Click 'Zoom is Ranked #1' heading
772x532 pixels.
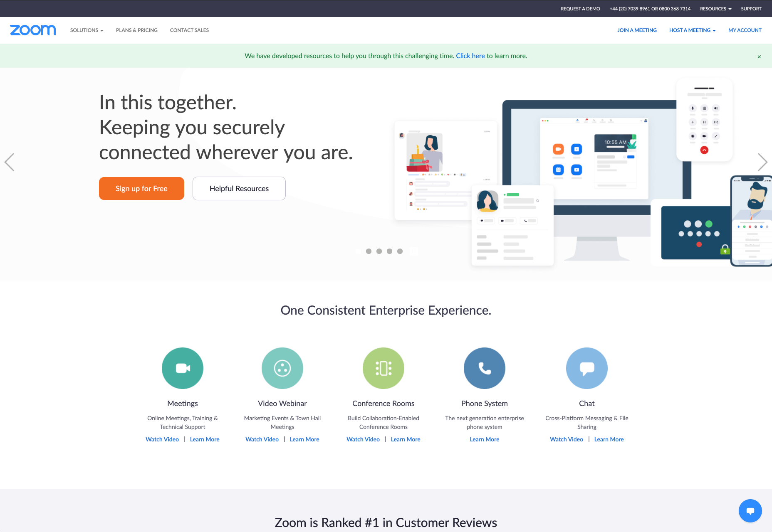click(x=386, y=523)
